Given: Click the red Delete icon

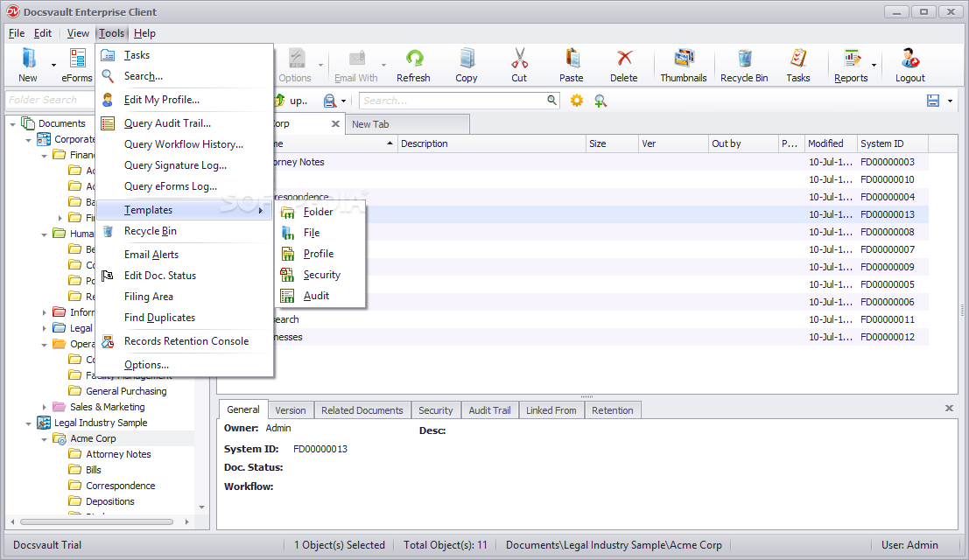Looking at the screenshot, I should [x=624, y=58].
